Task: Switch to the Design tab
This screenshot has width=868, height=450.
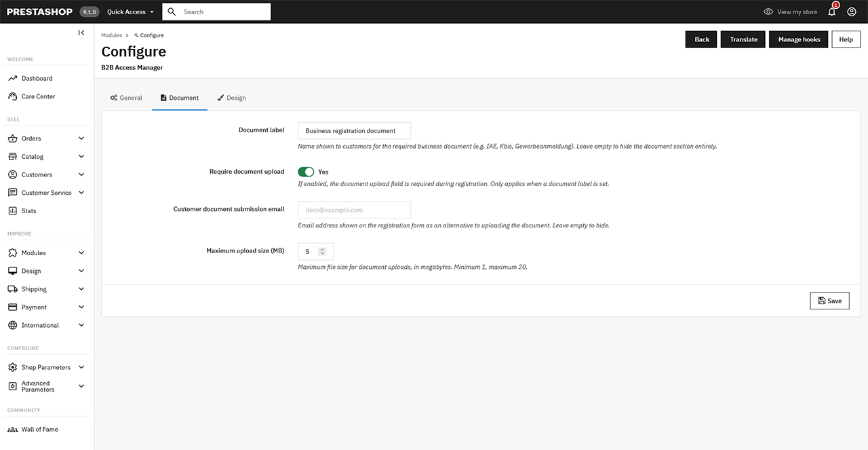Action: tap(232, 98)
